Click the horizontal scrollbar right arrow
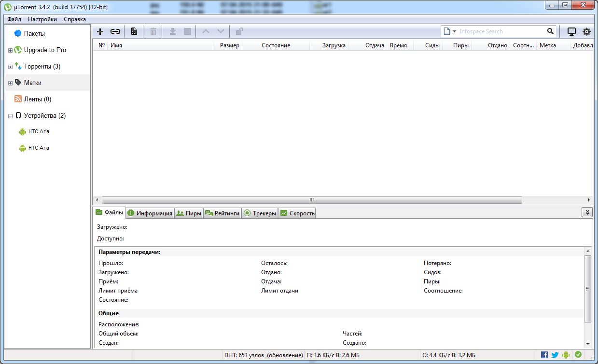This screenshot has height=364, width=598. tap(589, 200)
